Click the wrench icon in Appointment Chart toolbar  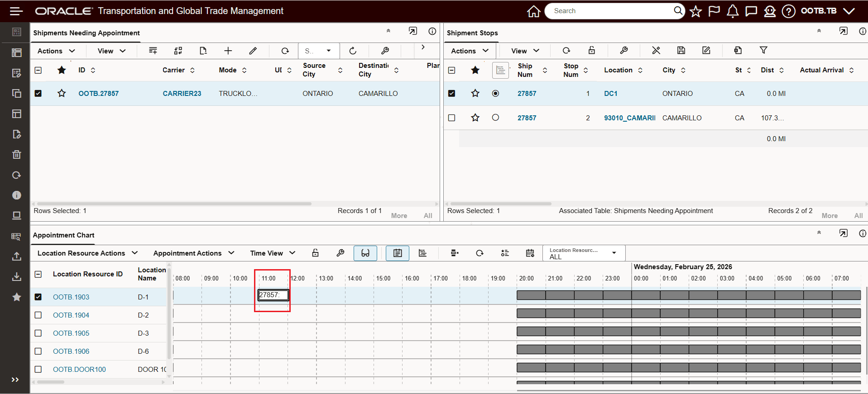coord(340,253)
